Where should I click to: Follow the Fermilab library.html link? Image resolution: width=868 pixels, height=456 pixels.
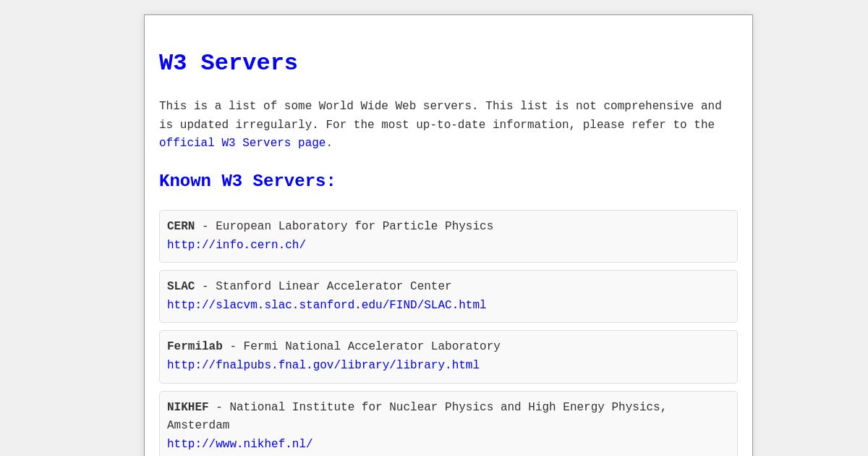[323, 366]
